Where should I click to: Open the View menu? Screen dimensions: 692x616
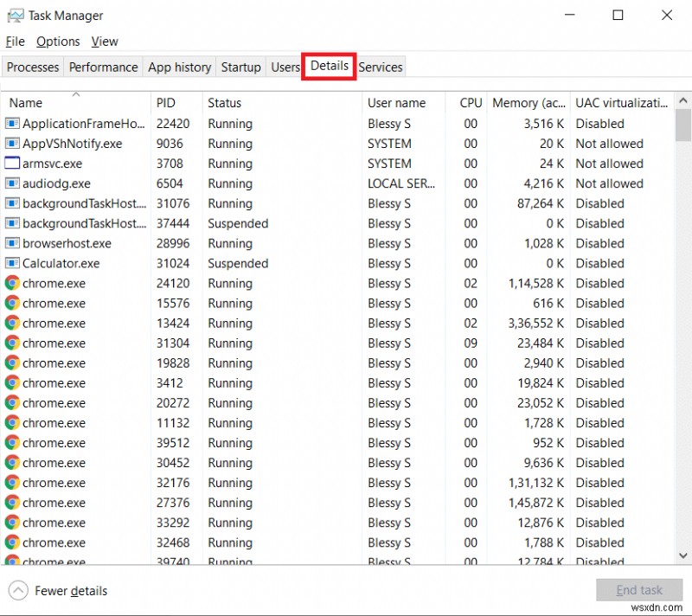click(104, 41)
